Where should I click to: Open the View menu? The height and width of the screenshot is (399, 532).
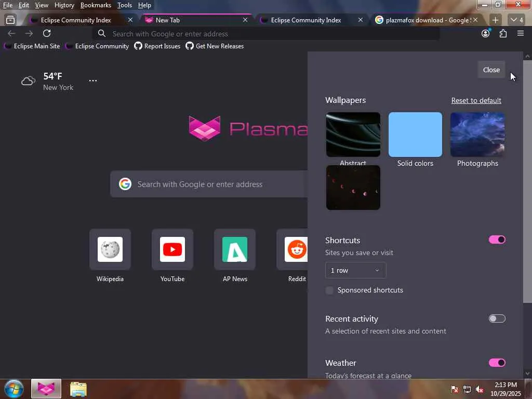tap(42, 5)
